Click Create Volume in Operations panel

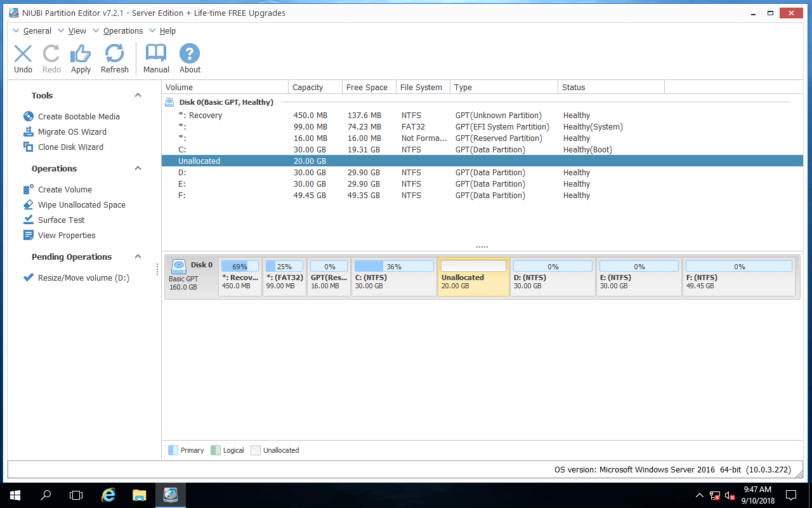[x=65, y=190]
